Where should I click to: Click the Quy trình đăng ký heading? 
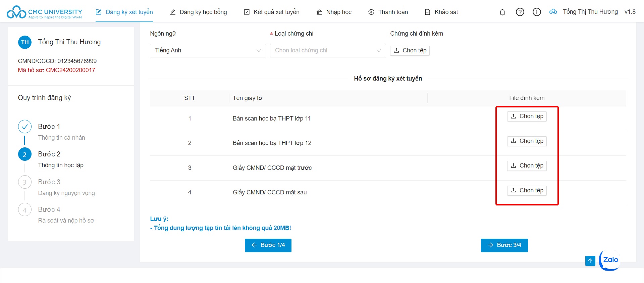[x=44, y=98]
